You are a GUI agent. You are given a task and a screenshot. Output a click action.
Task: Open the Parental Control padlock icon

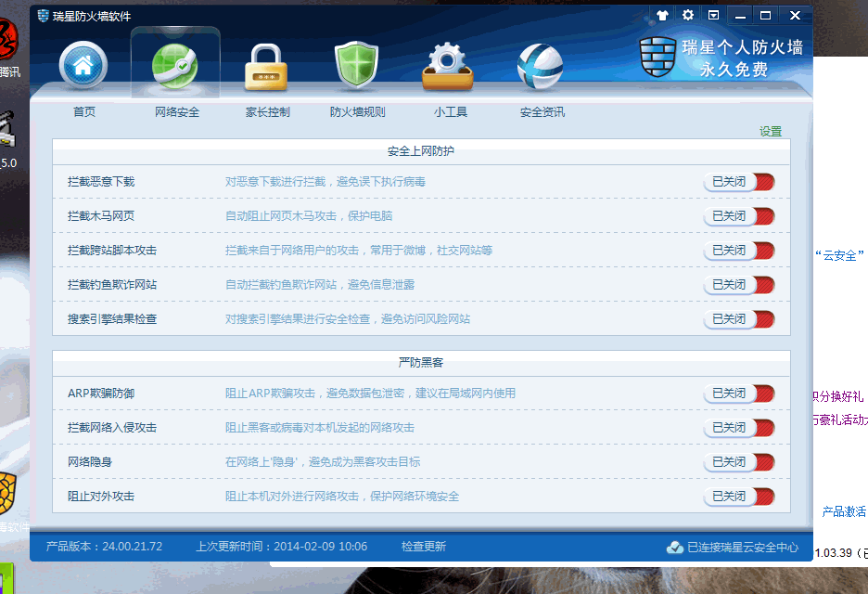266,67
